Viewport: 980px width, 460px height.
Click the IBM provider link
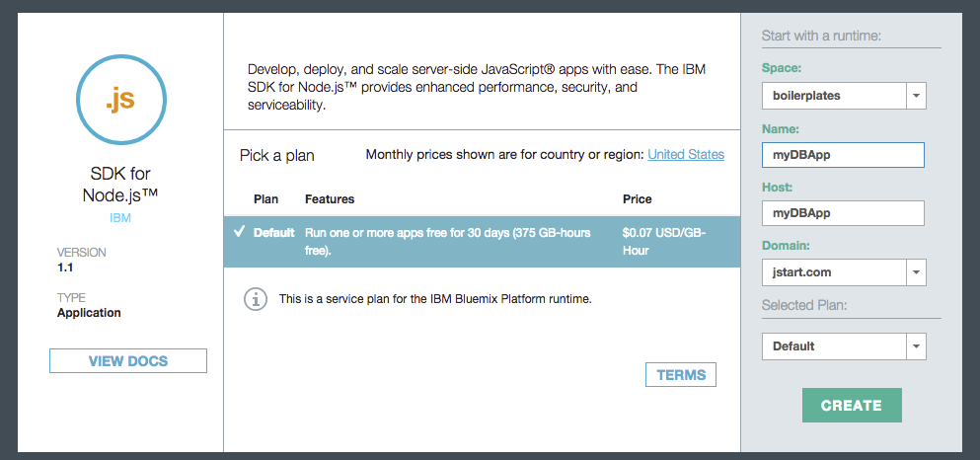(x=119, y=217)
